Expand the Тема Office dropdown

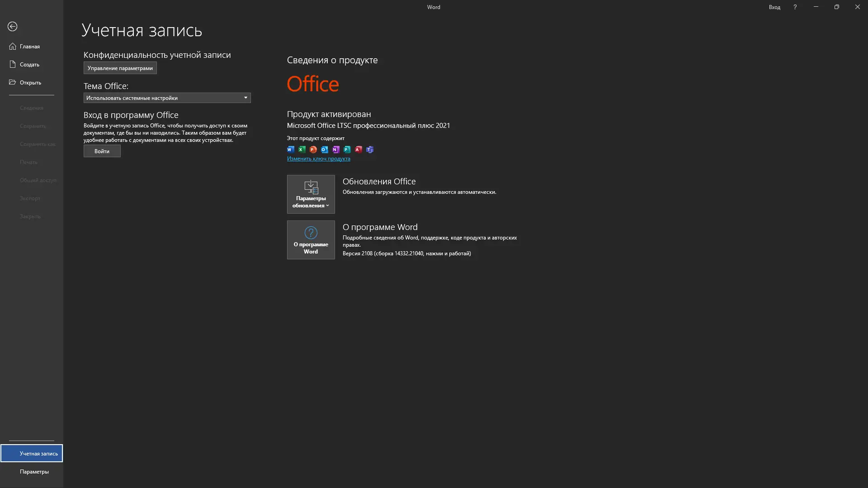[x=167, y=98]
